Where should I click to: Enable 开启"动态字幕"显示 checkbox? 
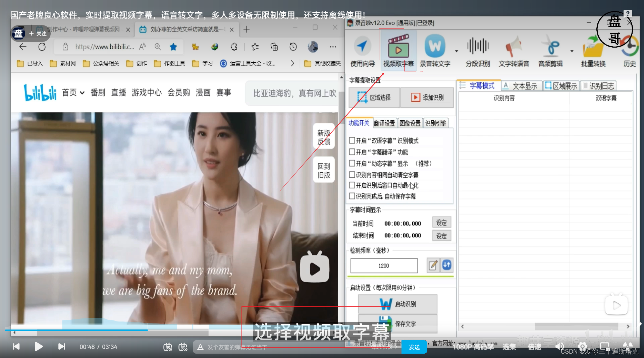[352, 163]
